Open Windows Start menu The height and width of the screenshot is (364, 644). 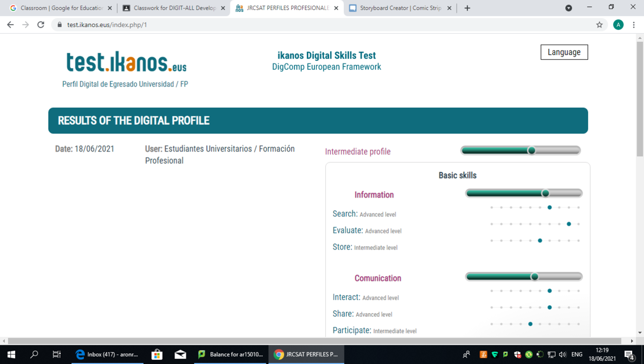pyautogui.click(x=11, y=355)
